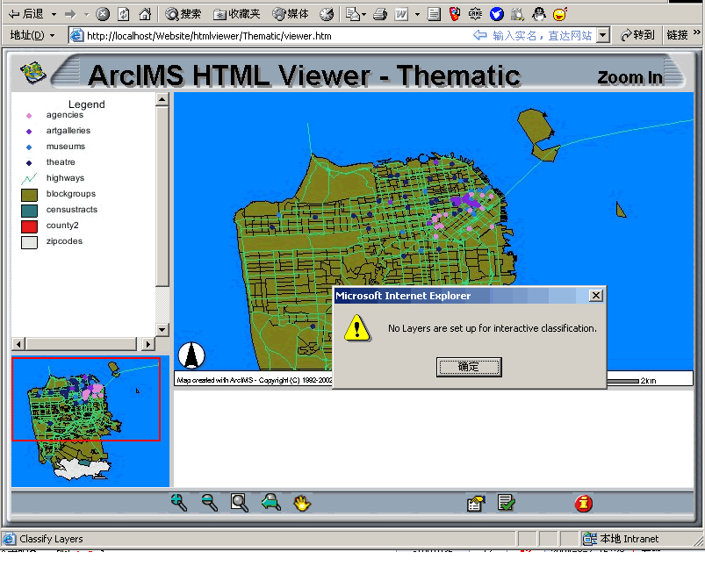
Task: Click the legend scroll up arrow
Action: coord(162,99)
